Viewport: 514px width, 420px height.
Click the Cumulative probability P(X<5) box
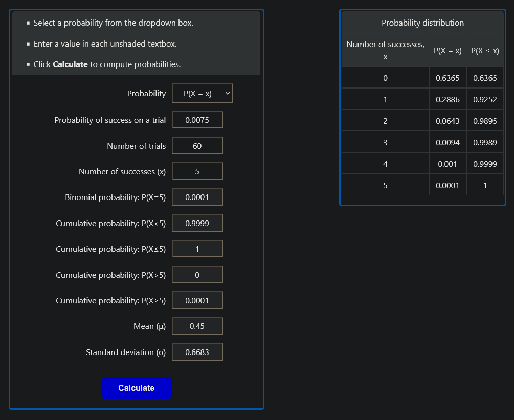pos(197,223)
